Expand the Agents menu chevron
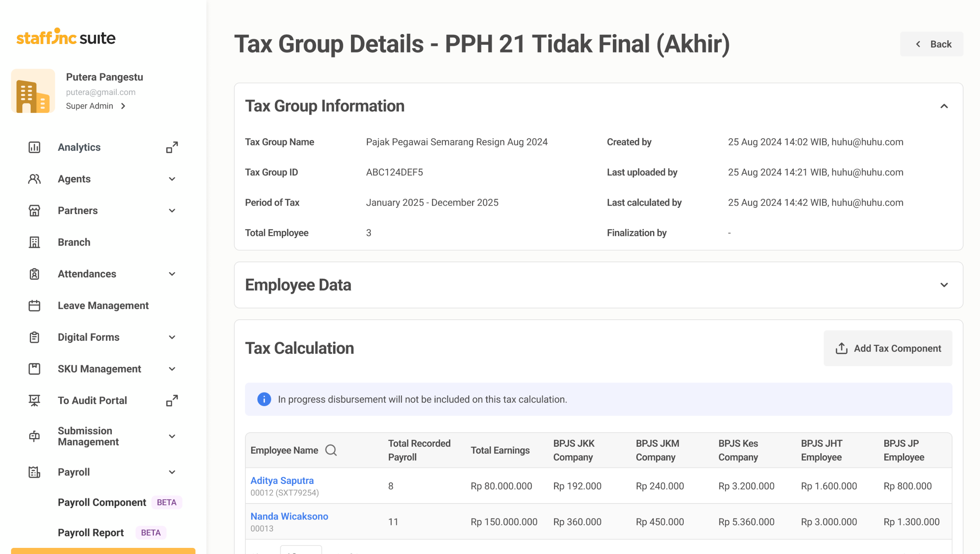 (x=172, y=179)
